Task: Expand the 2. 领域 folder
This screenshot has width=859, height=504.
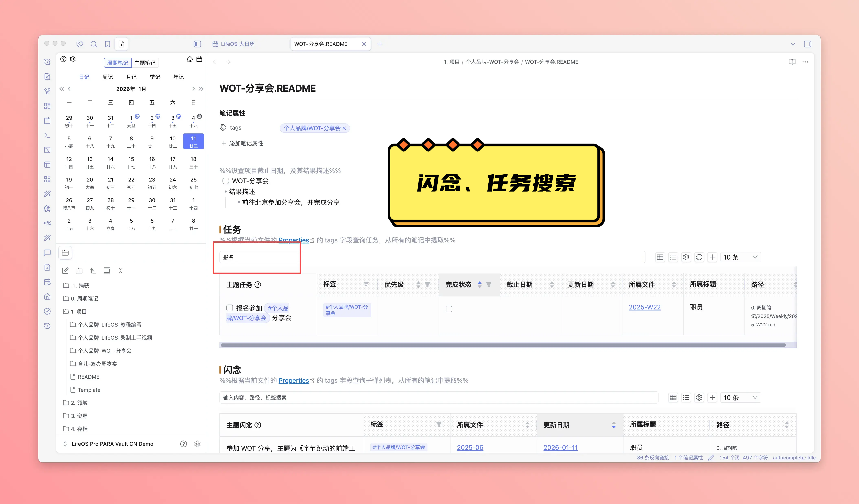Action: tap(79, 403)
